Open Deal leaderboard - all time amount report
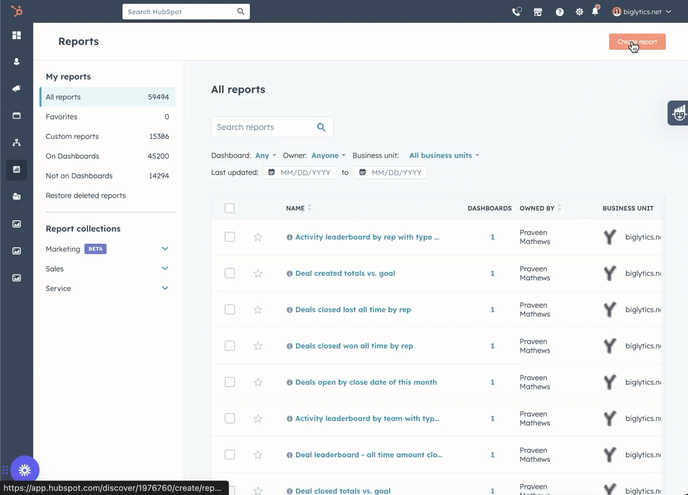Screen dimensions: 688x495 tap(369, 455)
